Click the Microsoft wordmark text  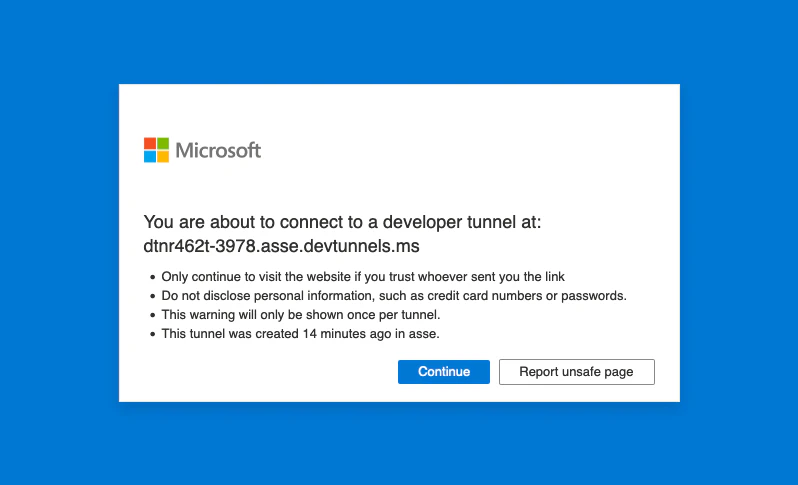tap(218, 150)
